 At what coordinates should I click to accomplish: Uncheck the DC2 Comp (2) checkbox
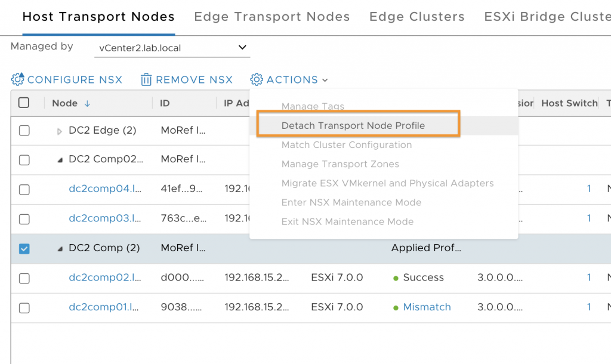tap(24, 248)
